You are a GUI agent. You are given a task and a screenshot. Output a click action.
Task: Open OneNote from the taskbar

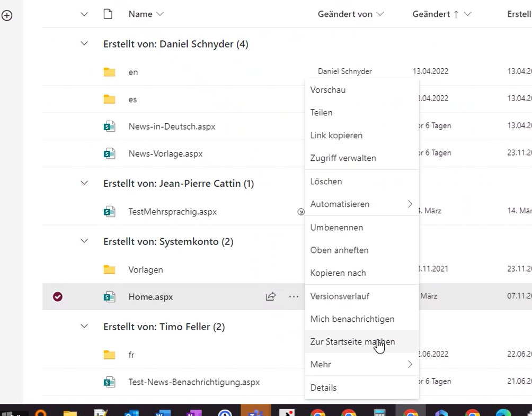[194, 412]
